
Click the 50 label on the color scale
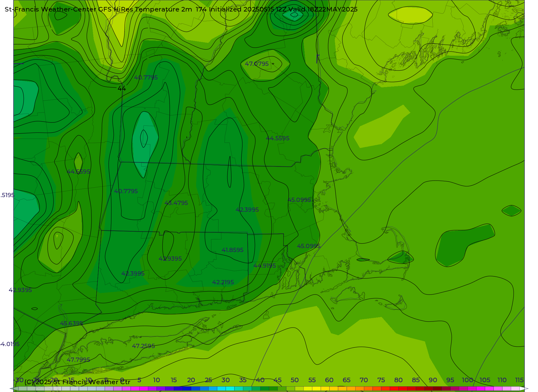[x=294, y=380]
